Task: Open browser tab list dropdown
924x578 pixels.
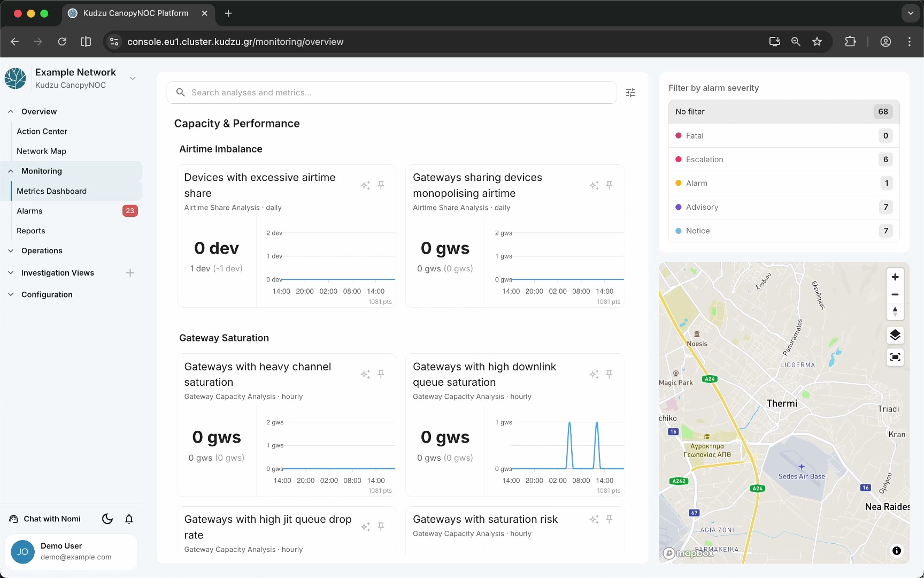Action: (910, 13)
